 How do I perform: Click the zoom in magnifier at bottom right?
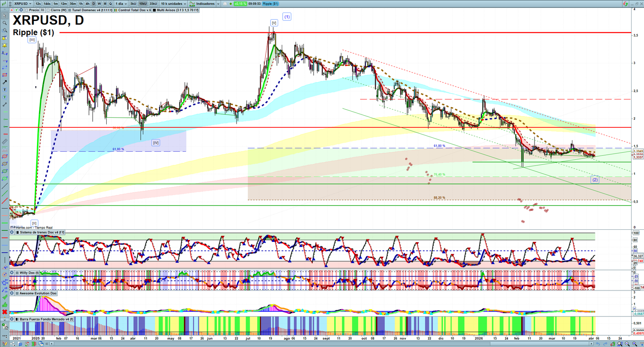pyautogui.click(x=635, y=344)
